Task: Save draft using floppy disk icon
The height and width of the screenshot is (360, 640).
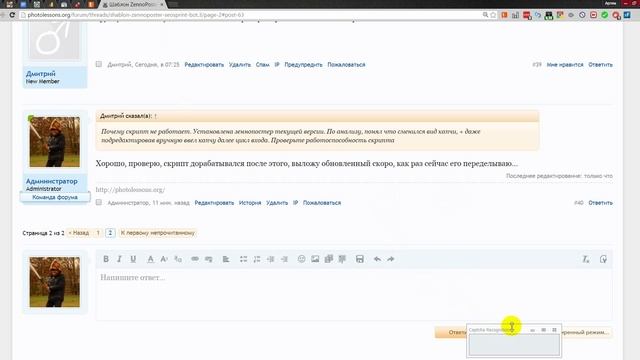Action: click(x=360, y=259)
